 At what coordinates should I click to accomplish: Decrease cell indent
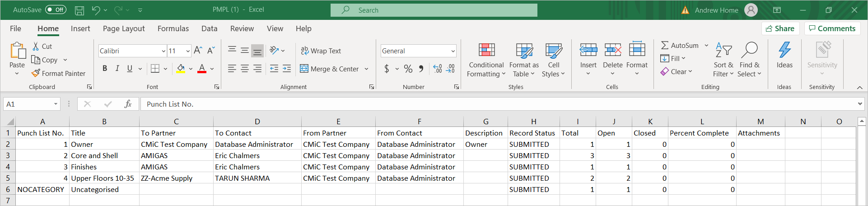(x=274, y=69)
